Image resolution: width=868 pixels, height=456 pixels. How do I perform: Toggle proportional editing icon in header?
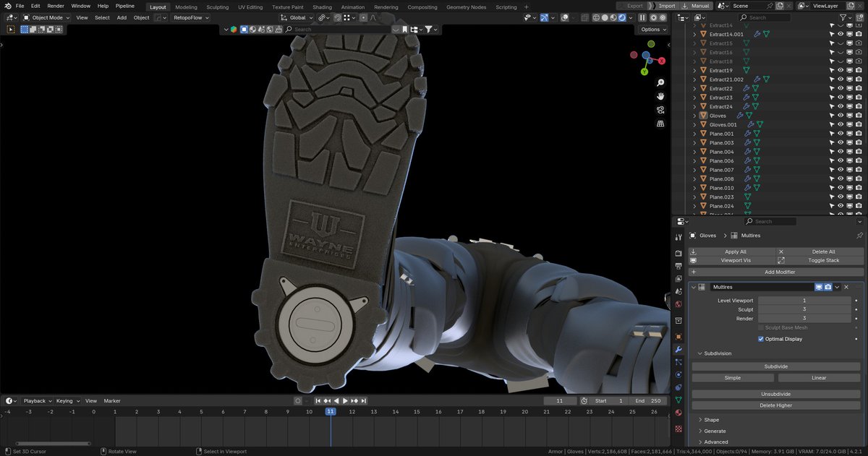[x=363, y=17]
